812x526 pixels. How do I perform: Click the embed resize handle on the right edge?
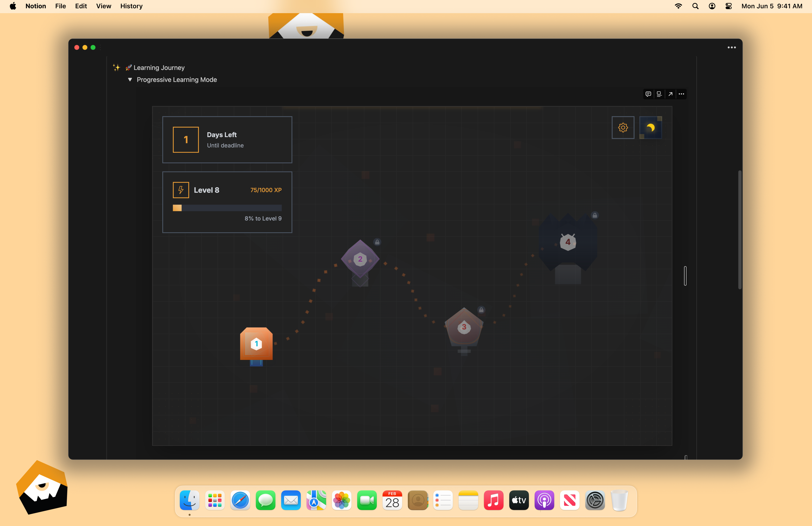(685, 276)
